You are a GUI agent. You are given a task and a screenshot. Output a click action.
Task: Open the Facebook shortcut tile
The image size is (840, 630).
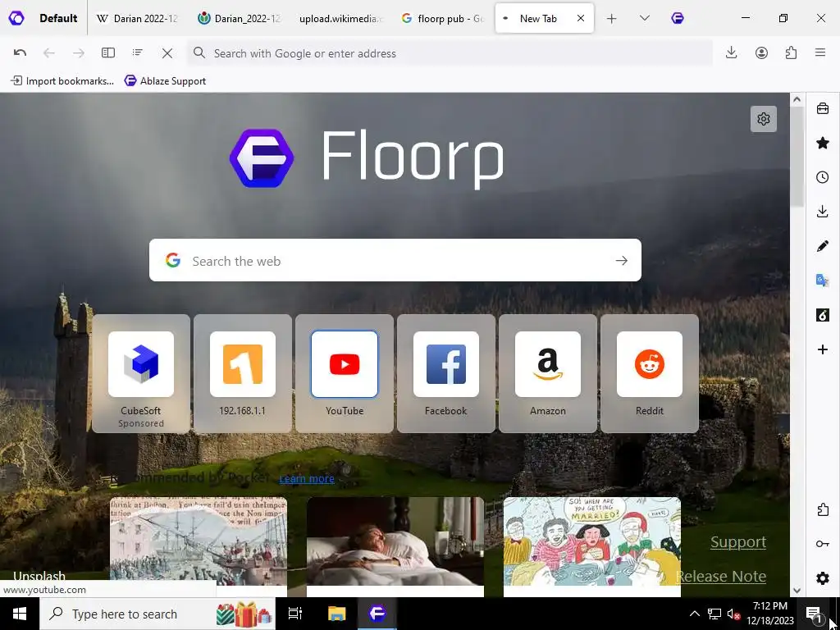pyautogui.click(x=446, y=373)
